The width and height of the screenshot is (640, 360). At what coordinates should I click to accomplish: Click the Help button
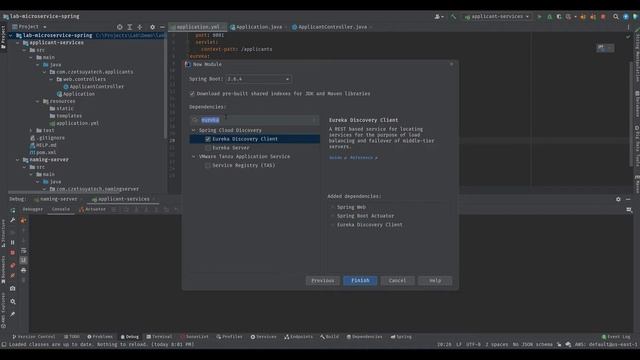coord(435,281)
